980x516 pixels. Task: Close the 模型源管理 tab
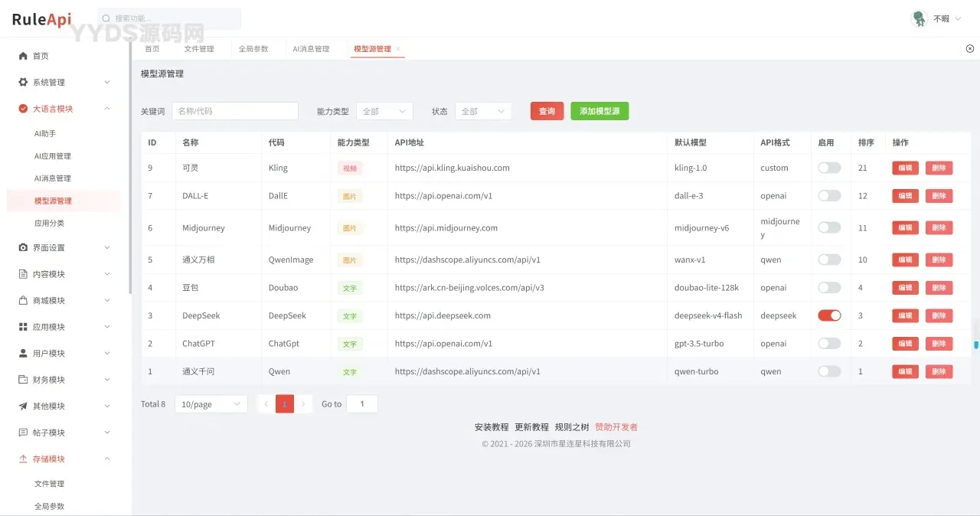point(397,49)
